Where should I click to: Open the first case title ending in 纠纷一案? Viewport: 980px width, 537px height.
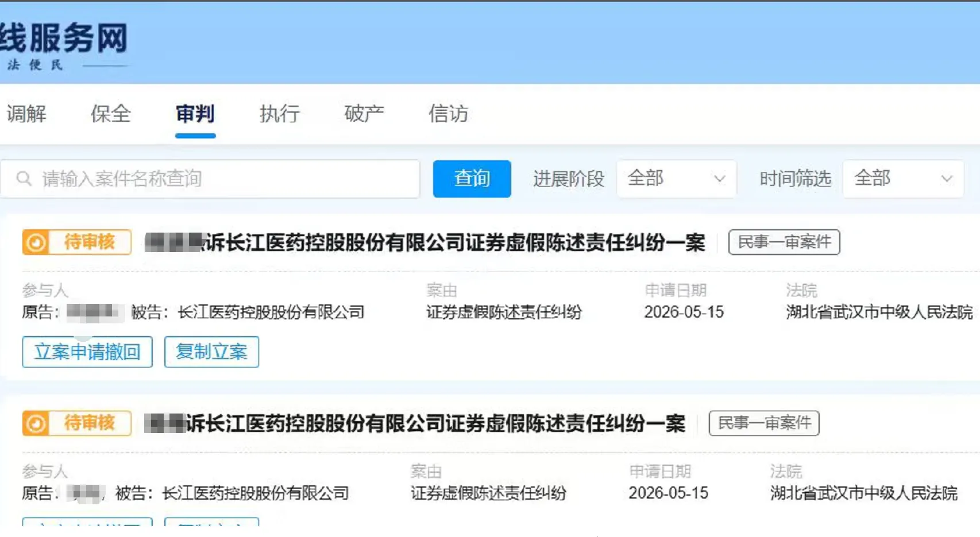[425, 242]
